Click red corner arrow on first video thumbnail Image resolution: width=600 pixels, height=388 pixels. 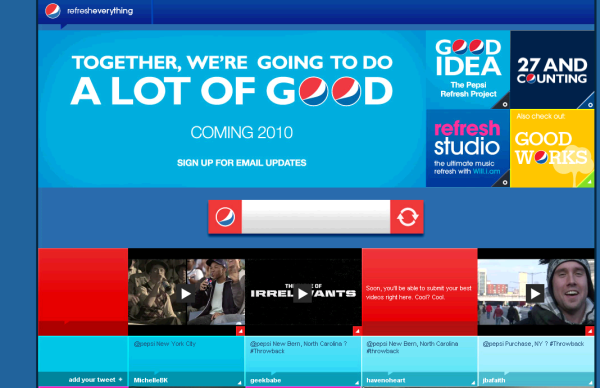[x=240, y=331]
